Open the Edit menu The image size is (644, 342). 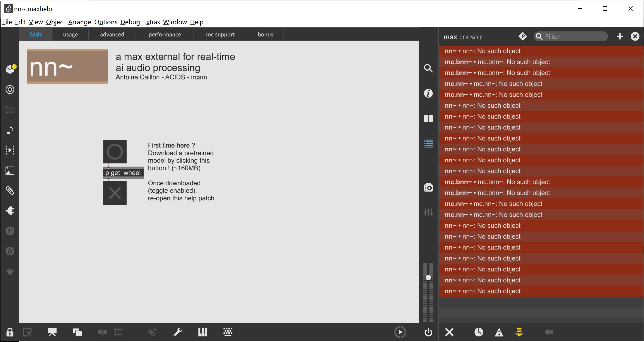click(x=21, y=22)
